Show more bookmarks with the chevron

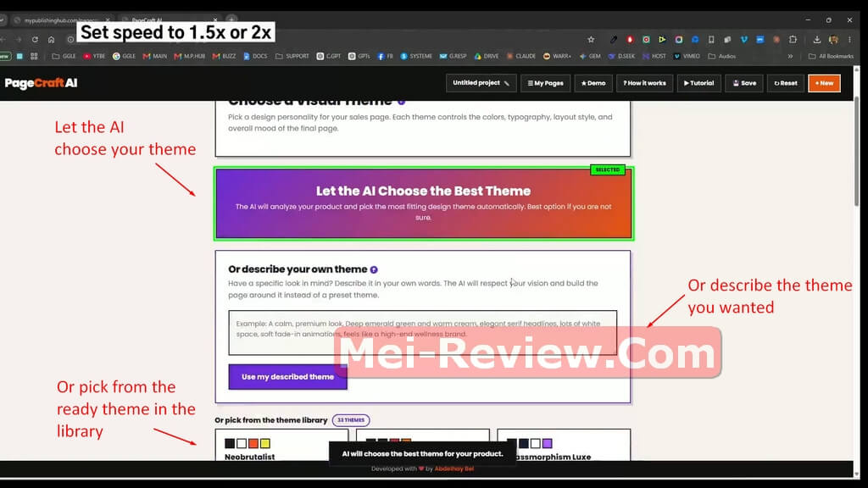click(x=790, y=56)
